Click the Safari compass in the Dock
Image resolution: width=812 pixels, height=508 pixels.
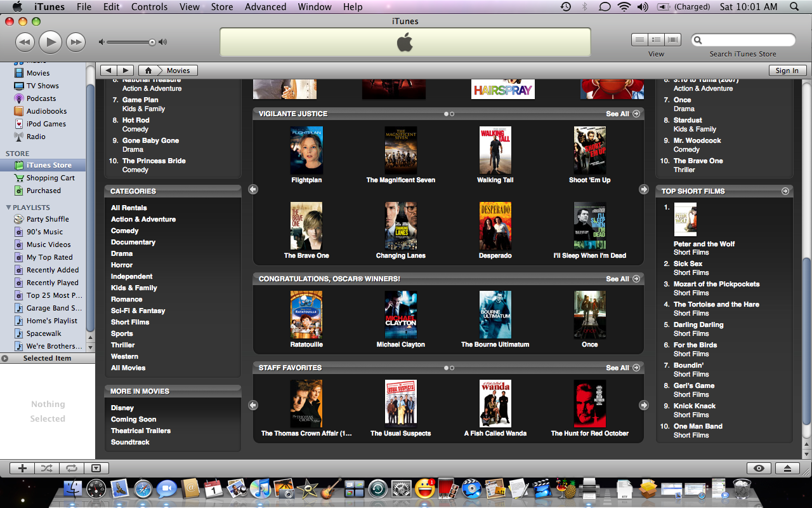(143, 489)
